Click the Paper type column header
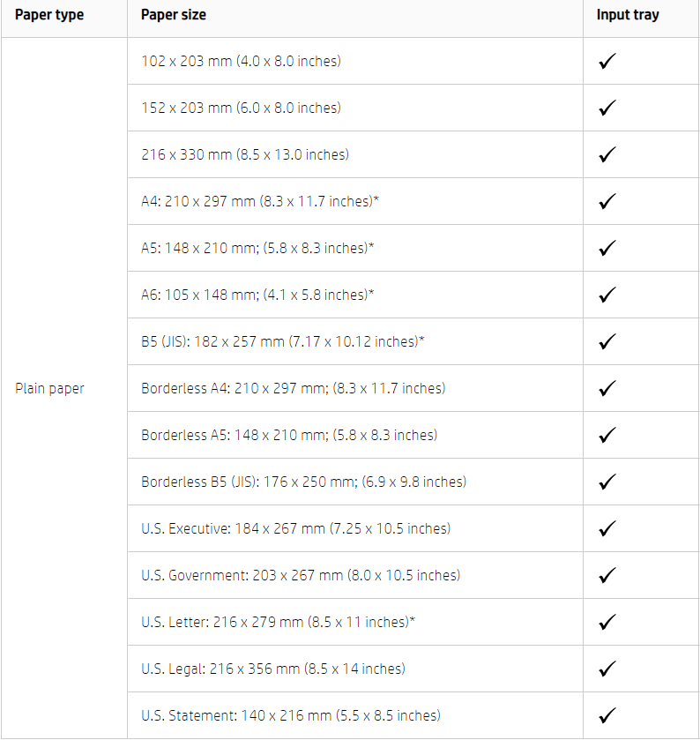700x740 pixels. 49,15
